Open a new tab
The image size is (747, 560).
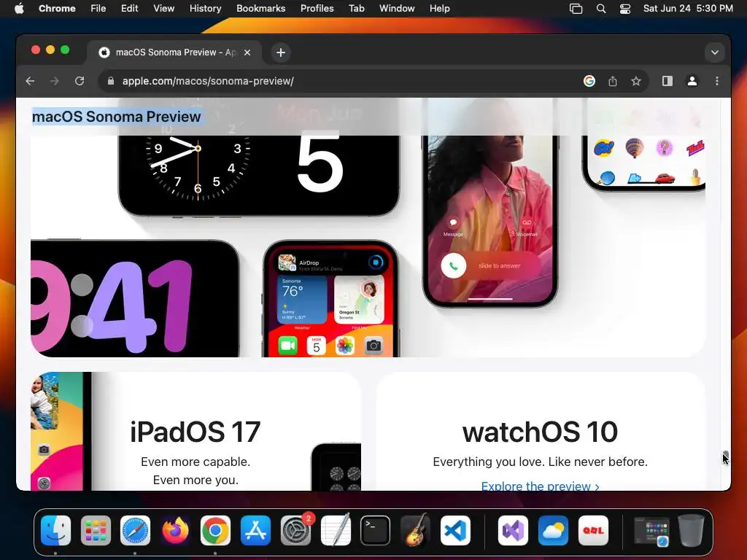click(281, 52)
